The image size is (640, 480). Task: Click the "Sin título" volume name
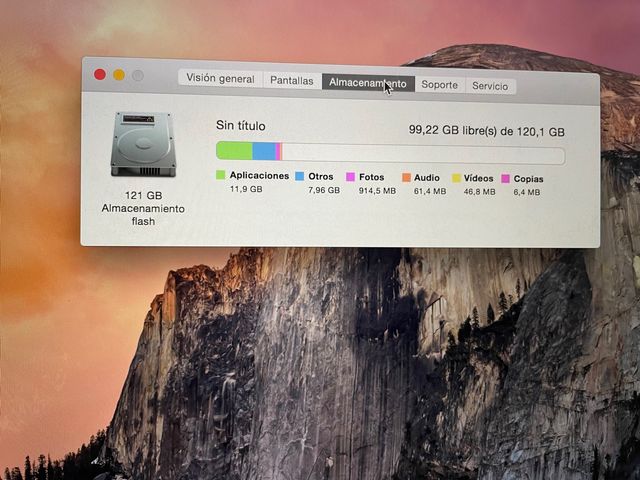pyautogui.click(x=241, y=126)
